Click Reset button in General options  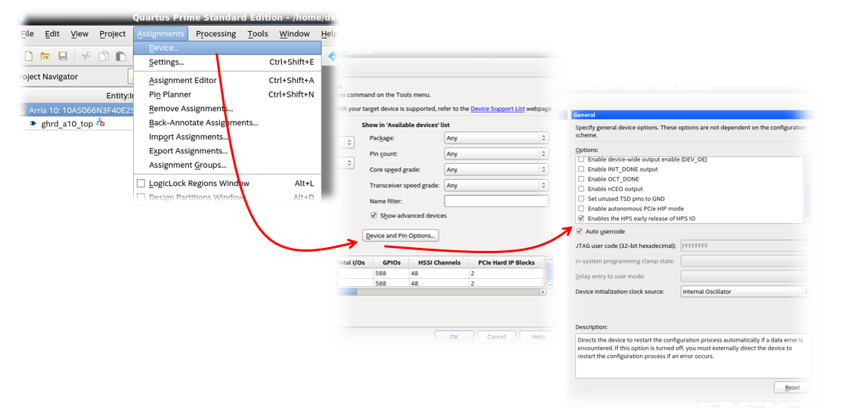(x=793, y=388)
